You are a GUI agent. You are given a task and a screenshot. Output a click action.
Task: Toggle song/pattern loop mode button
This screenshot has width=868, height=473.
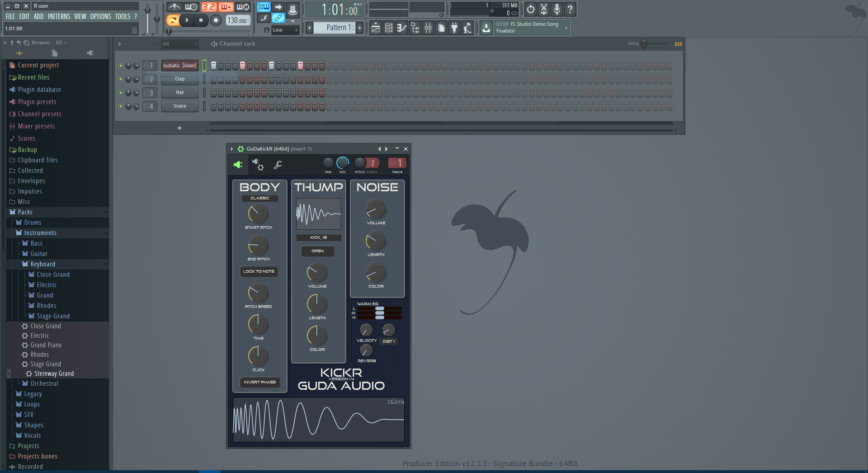[173, 20]
